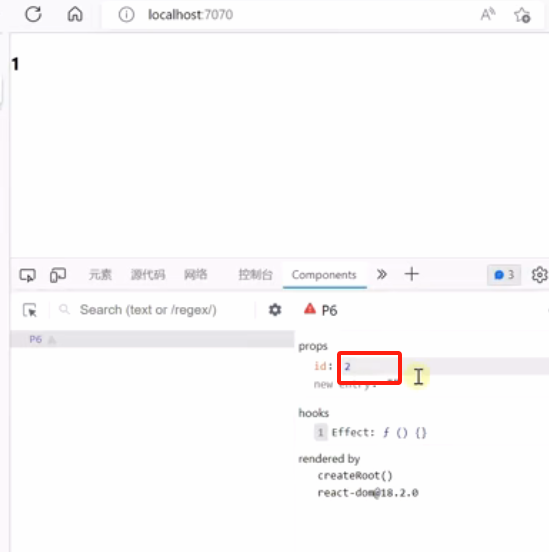The height and width of the screenshot is (552, 549).
Task: Open the issues counter showing 3
Action: [x=504, y=275]
